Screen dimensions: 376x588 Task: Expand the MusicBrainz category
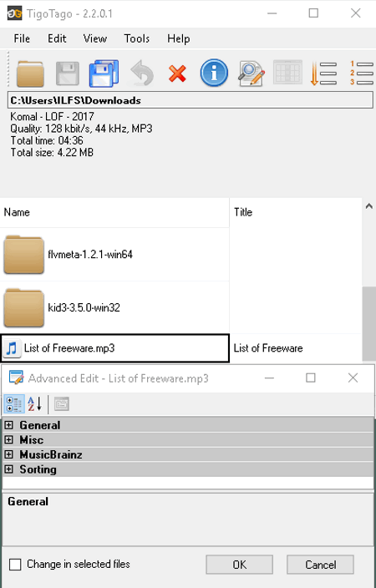pos(8,454)
